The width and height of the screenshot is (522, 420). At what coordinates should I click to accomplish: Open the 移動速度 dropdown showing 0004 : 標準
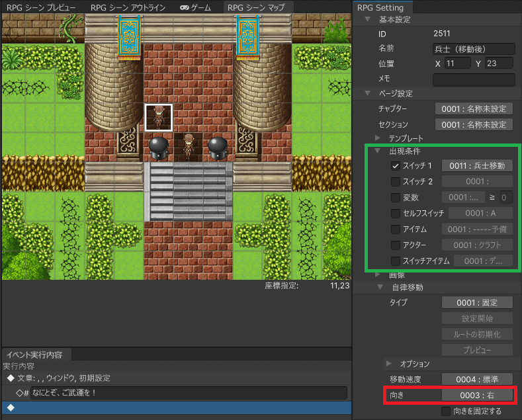[478, 379]
